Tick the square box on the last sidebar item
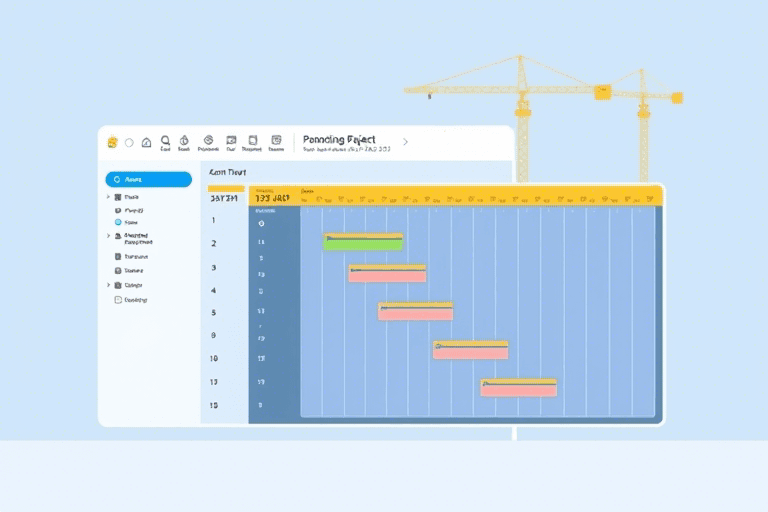768x512 pixels. 118,299
